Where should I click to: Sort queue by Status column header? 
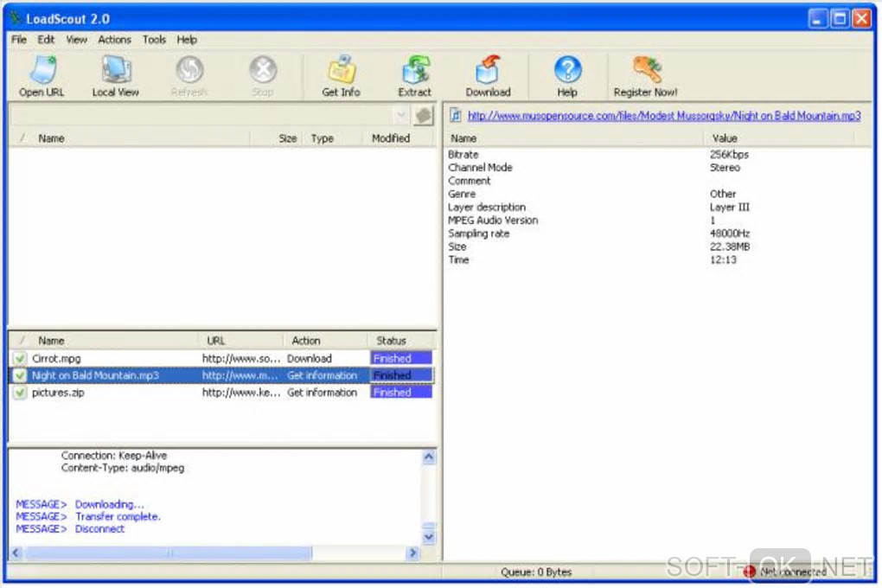[x=391, y=341]
